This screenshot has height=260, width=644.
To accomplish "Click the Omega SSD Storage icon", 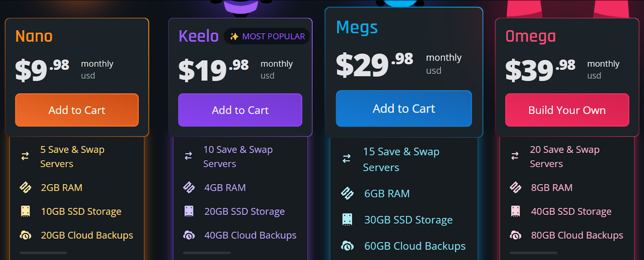I will (x=516, y=211).
